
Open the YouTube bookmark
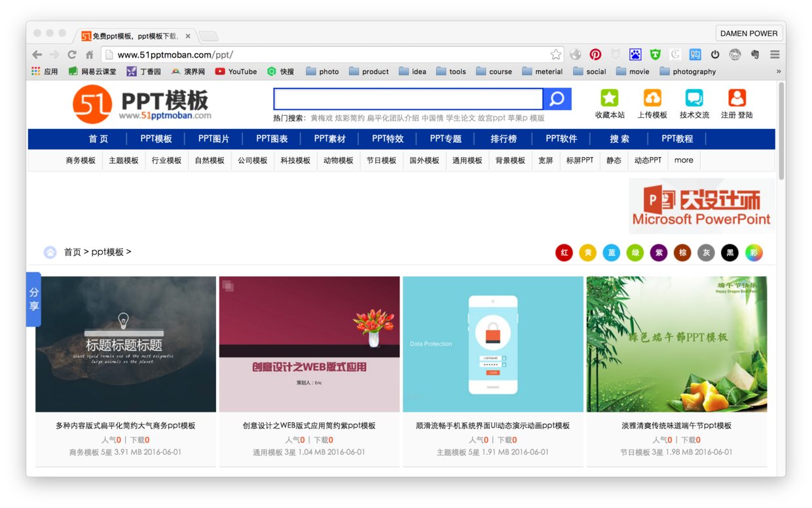click(236, 71)
